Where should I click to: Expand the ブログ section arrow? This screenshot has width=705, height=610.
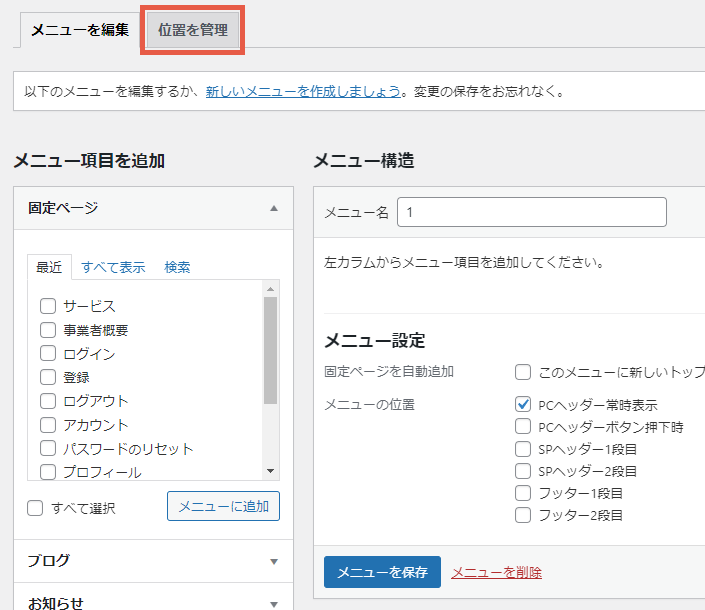tap(274, 561)
